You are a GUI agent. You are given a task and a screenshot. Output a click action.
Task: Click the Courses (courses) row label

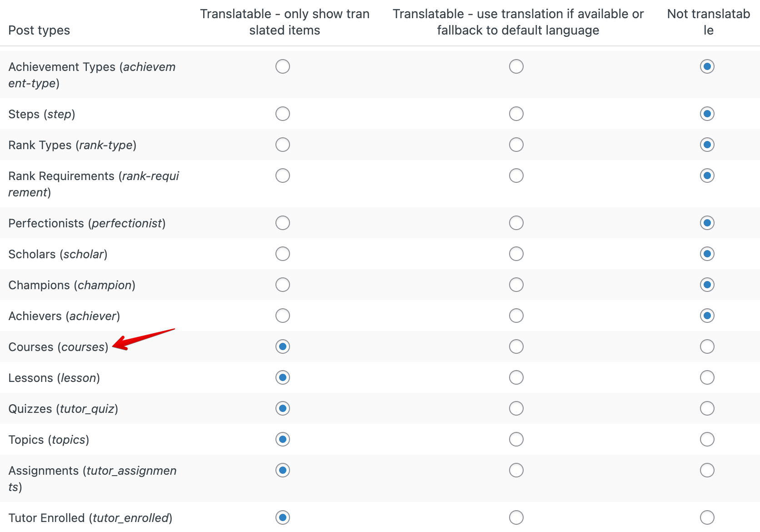pyautogui.click(x=59, y=347)
